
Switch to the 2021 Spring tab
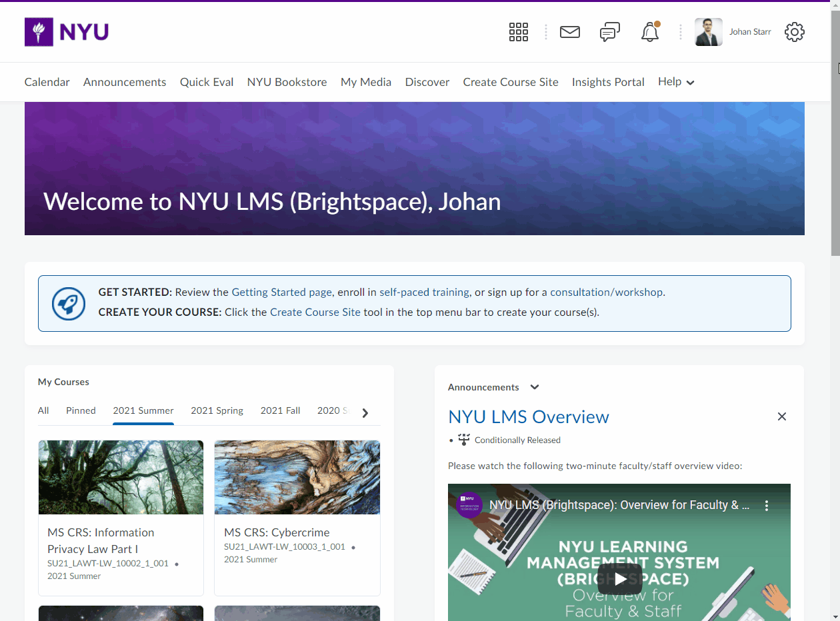pos(217,410)
